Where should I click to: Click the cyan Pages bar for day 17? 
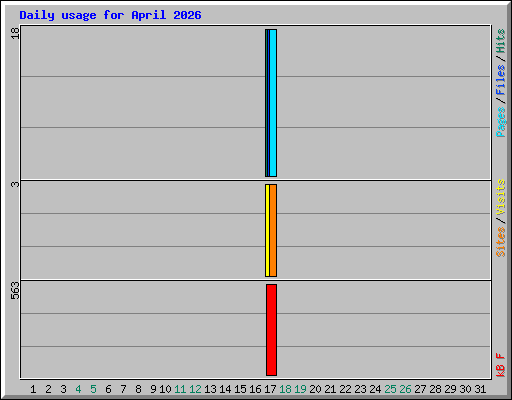(273, 103)
